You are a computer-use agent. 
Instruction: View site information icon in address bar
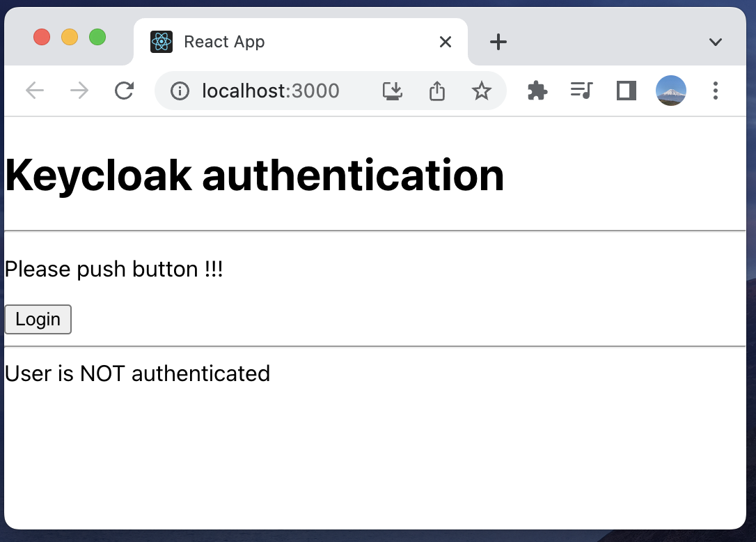pyautogui.click(x=180, y=91)
